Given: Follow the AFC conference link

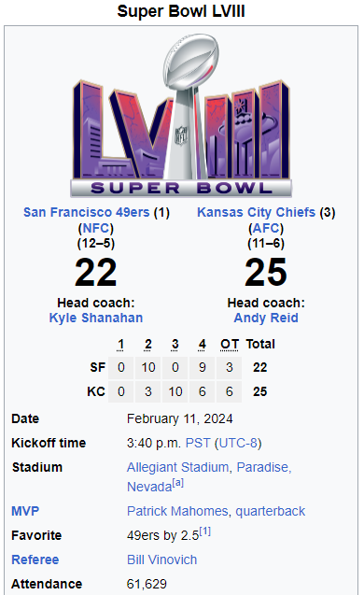Looking at the screenshot, I should [266, 228].
